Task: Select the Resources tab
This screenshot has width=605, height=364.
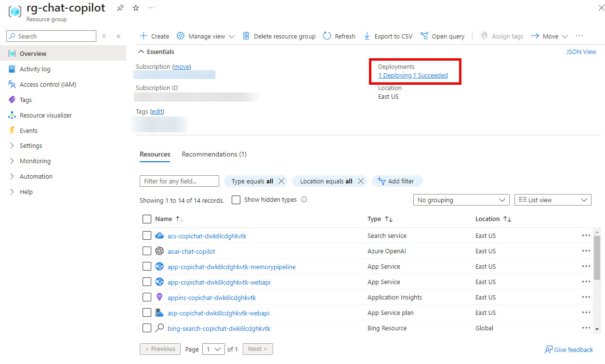Action: (155, 154)
